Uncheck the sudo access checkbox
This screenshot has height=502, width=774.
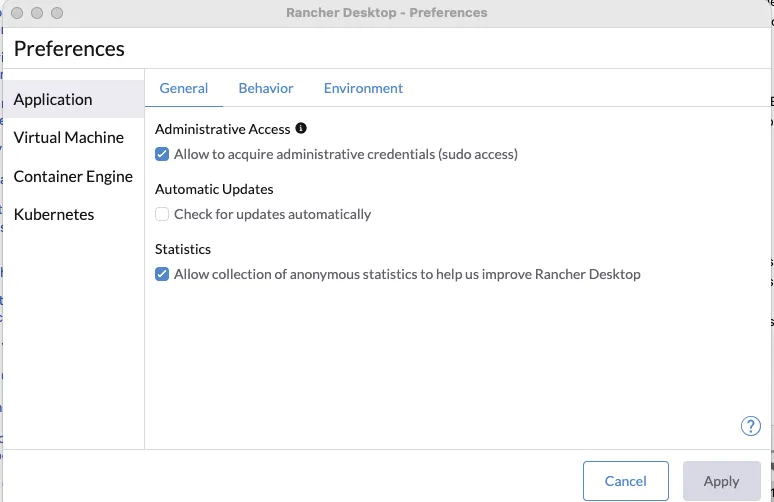click(x=162, y=155)
